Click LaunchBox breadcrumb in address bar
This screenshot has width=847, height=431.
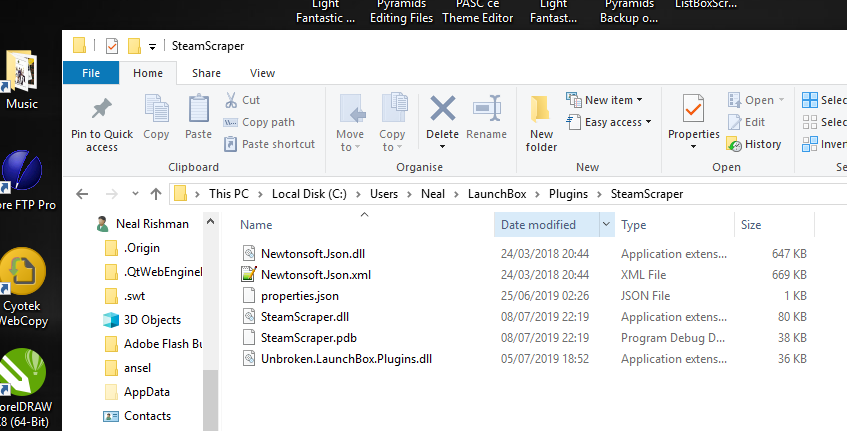pyautogui.click(x=497, y=194)
